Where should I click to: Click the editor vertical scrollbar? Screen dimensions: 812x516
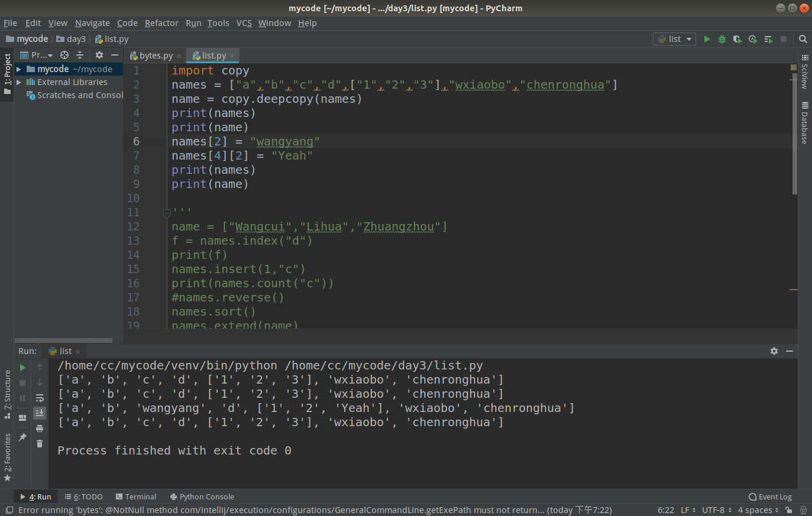coord(794,135)
